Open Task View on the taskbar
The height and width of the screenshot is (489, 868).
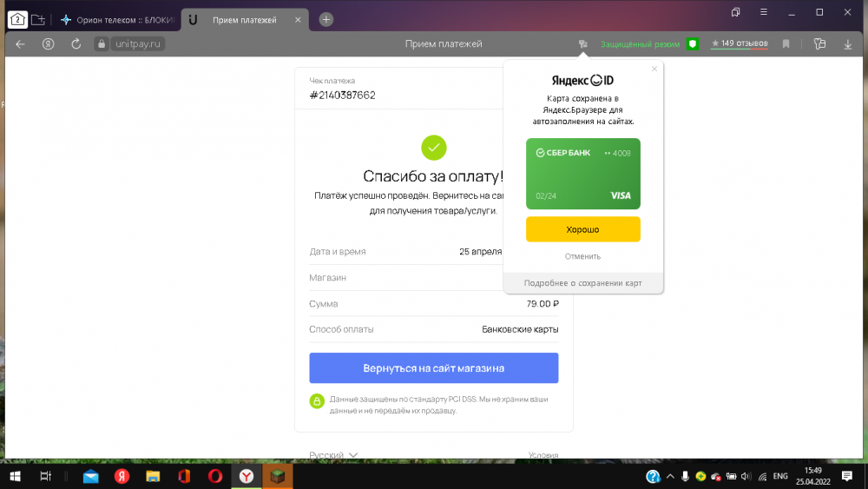[x=45, y=476]
